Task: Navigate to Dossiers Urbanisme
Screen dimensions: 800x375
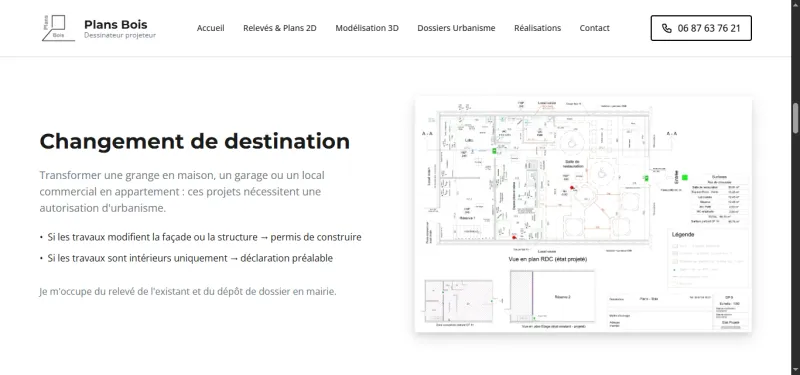Action: 456,28
